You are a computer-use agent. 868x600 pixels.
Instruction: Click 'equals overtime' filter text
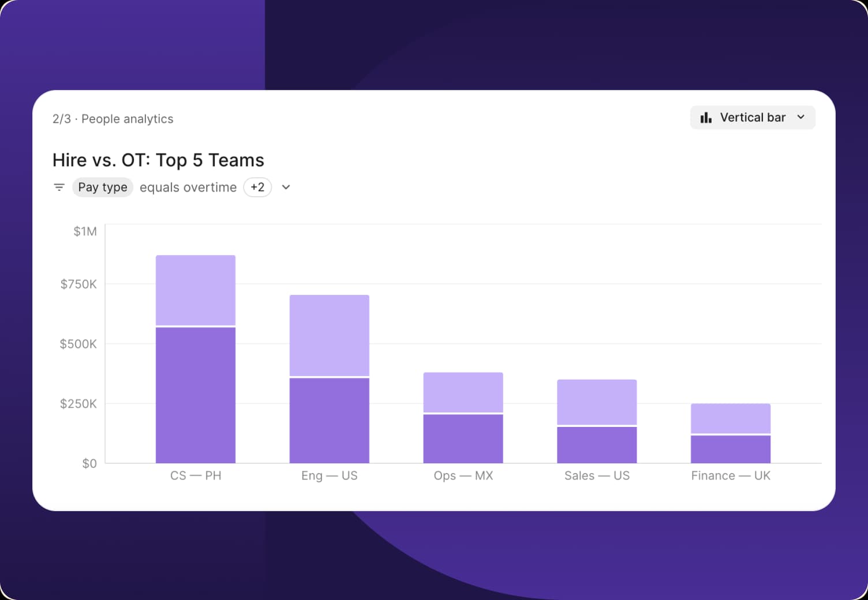188,187
